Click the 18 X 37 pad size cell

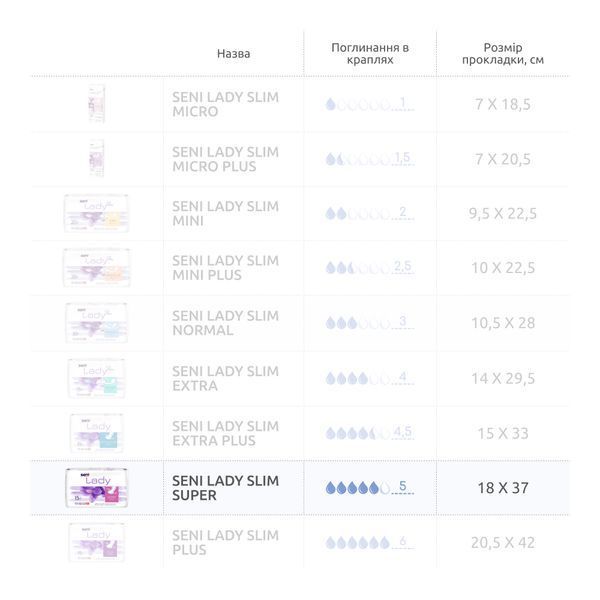[x=503, y=488]
